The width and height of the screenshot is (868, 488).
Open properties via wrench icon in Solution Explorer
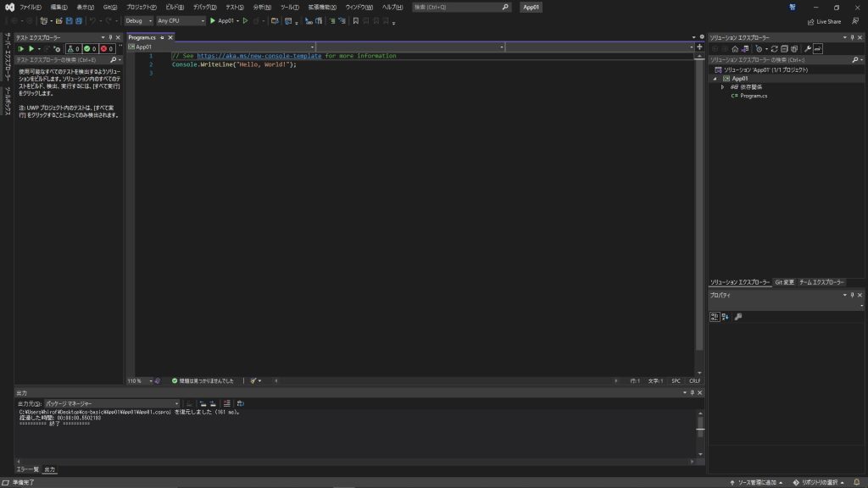tap(807, 48)
